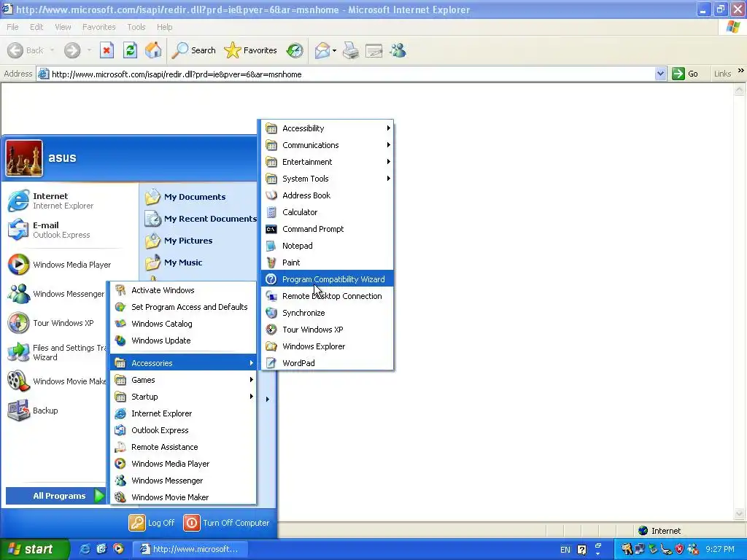Expand the Games submenu

(x=183, y=380)
